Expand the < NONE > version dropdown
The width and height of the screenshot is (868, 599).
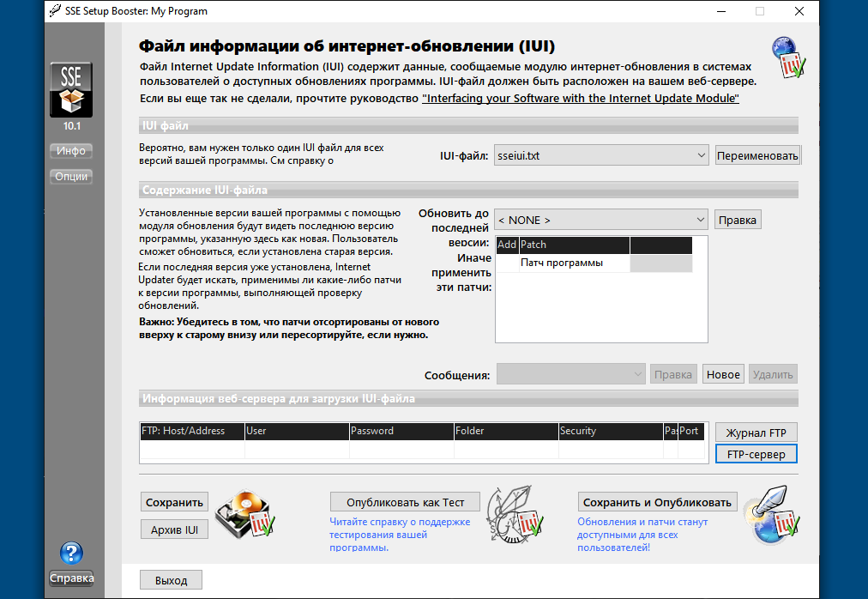[601, 220]
